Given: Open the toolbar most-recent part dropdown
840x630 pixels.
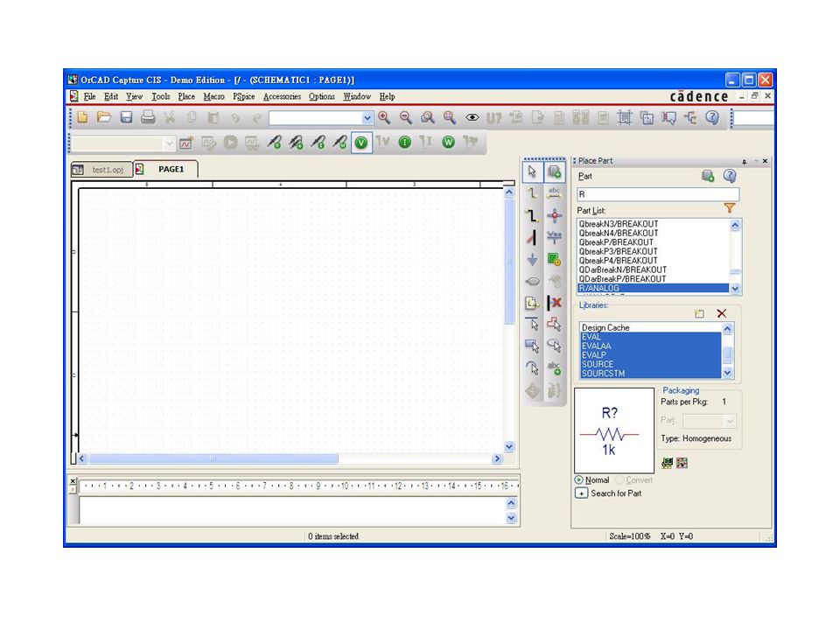Looking at the screenshot, I should [x=367, y=118].
